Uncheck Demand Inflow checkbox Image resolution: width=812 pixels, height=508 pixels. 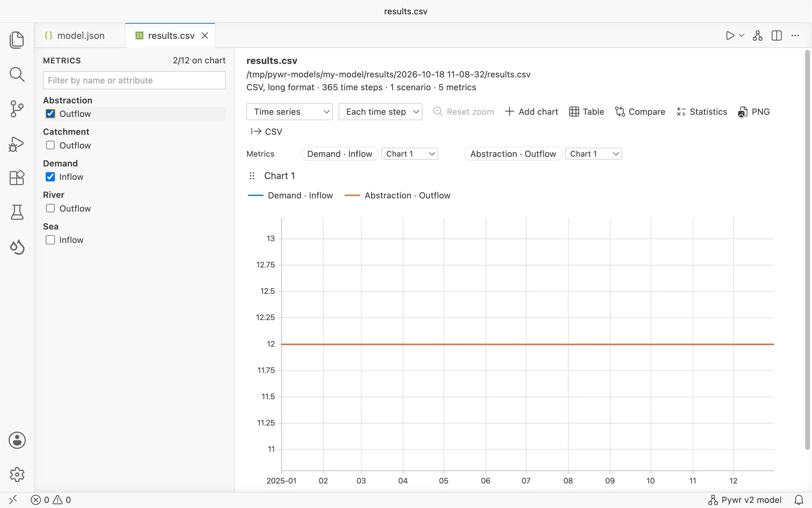(x=50, y=177)
